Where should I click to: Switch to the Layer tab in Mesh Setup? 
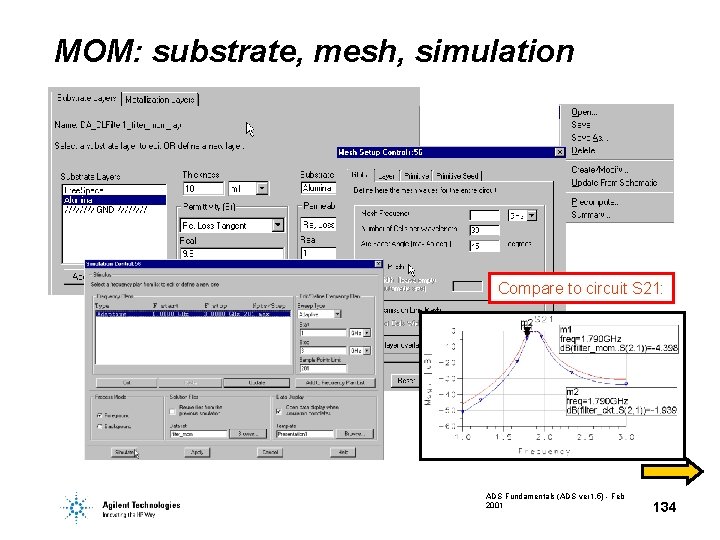tap(386, 176)
